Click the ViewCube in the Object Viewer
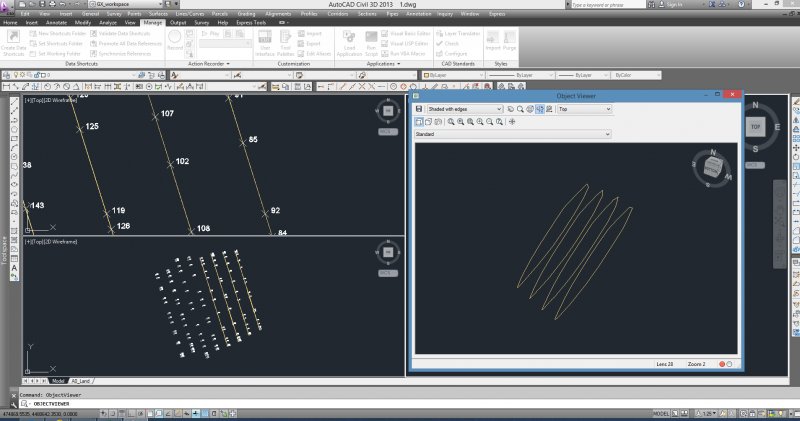Screen dimensions: 800x421 (x=712, y=167)
